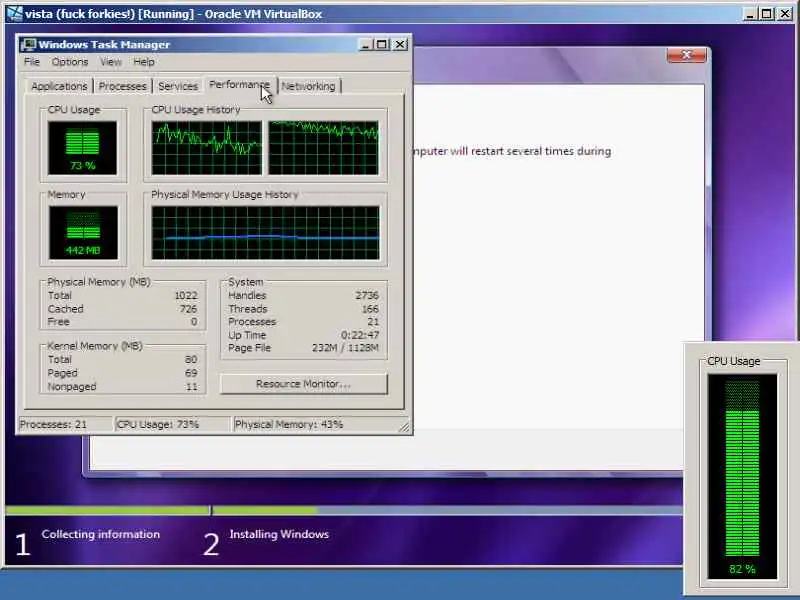Click the CPU Usage 73 % gauge
800x600 pixels.
point(82,148)
